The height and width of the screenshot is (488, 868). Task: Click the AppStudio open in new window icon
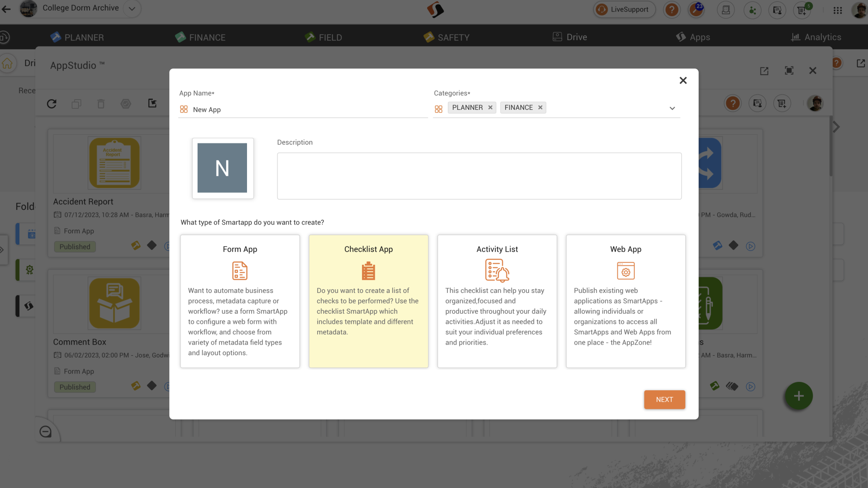coord(765,71)
